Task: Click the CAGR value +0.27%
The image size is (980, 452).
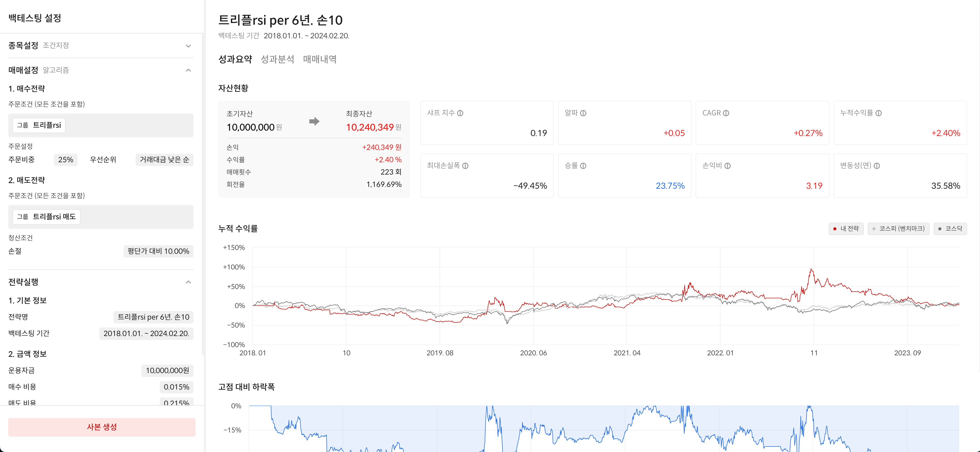Action: pos(808,133)
